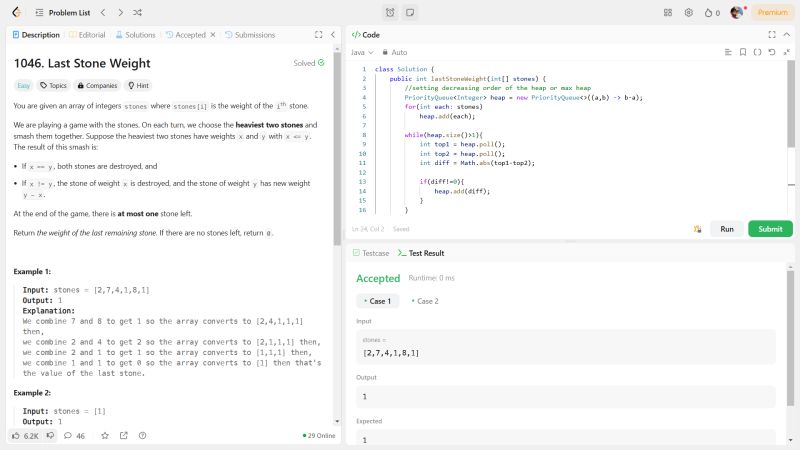The height and width of the screenshot is (450, 800).
Task: Like the problem (6.2K thumbs up)
Action: coord(26,436)
